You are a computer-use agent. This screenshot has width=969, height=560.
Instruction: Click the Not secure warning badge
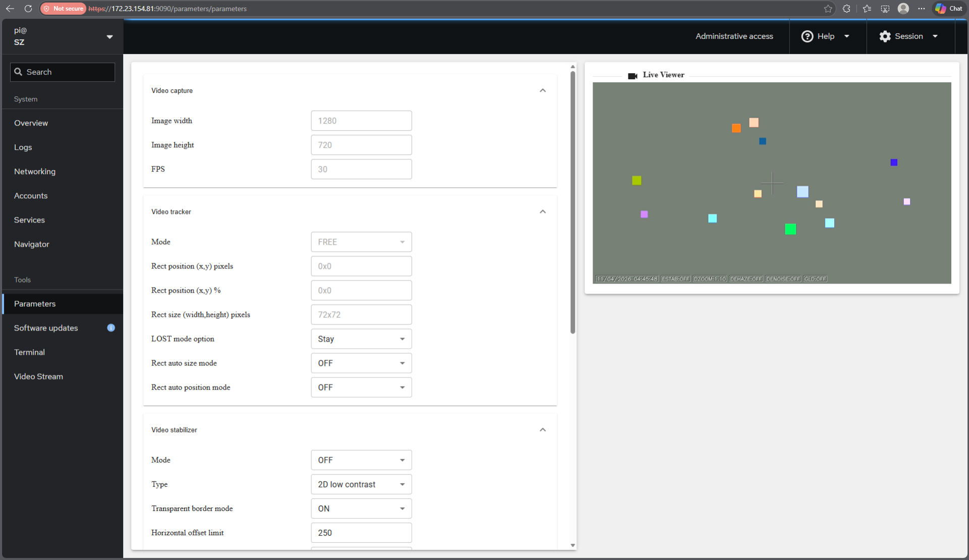(63, 9)
